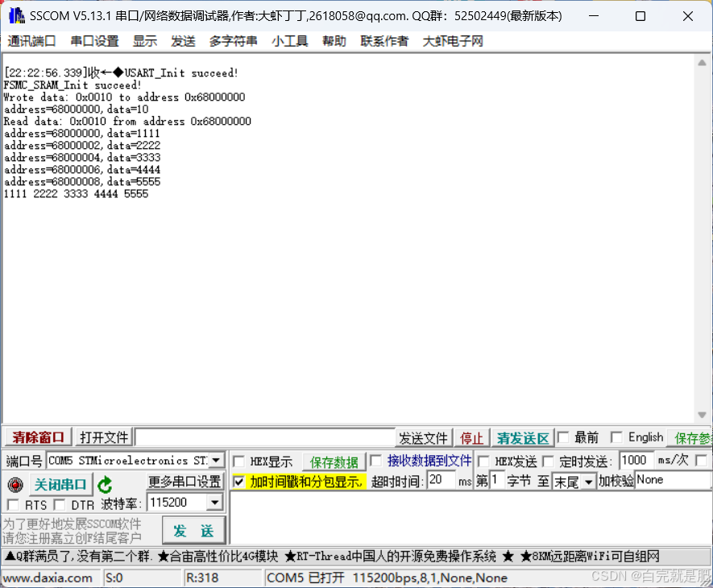Screen dimensions: 713x588
Task: Click the 保存参数 button
Action: coord(690,438)
